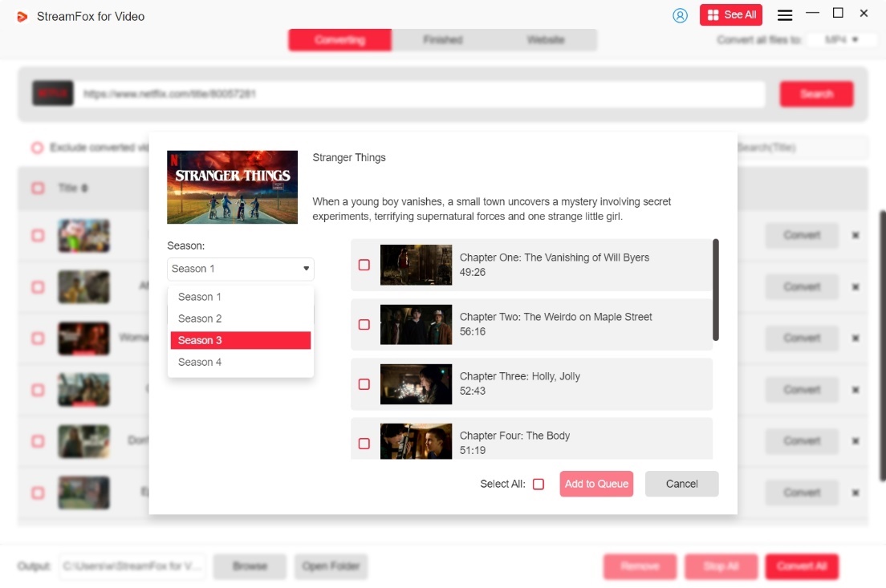Click the Cancel button in the dialog
Image resolution: width=886 pixels, height=588 pixels.
681,484
